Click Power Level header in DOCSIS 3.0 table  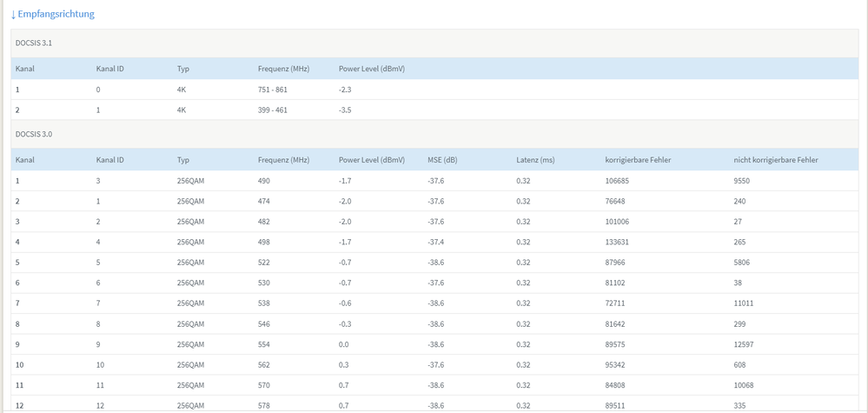point(371,160)
